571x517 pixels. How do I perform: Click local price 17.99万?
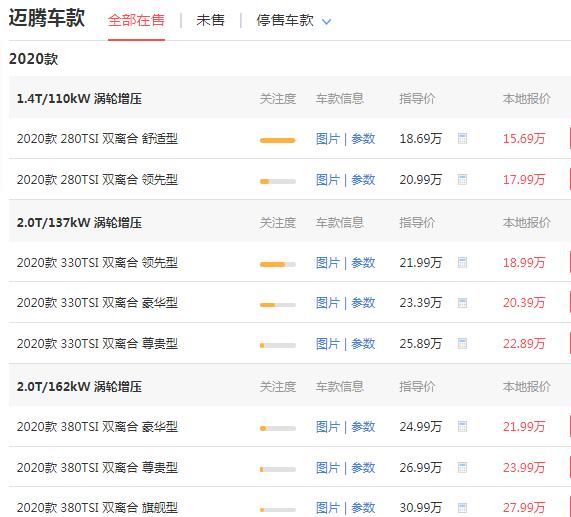click(x=524, y=179)
